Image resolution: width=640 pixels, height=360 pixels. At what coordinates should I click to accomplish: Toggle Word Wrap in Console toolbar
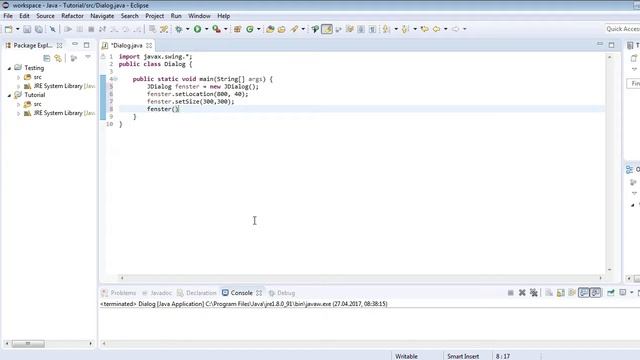click(572, 293)
